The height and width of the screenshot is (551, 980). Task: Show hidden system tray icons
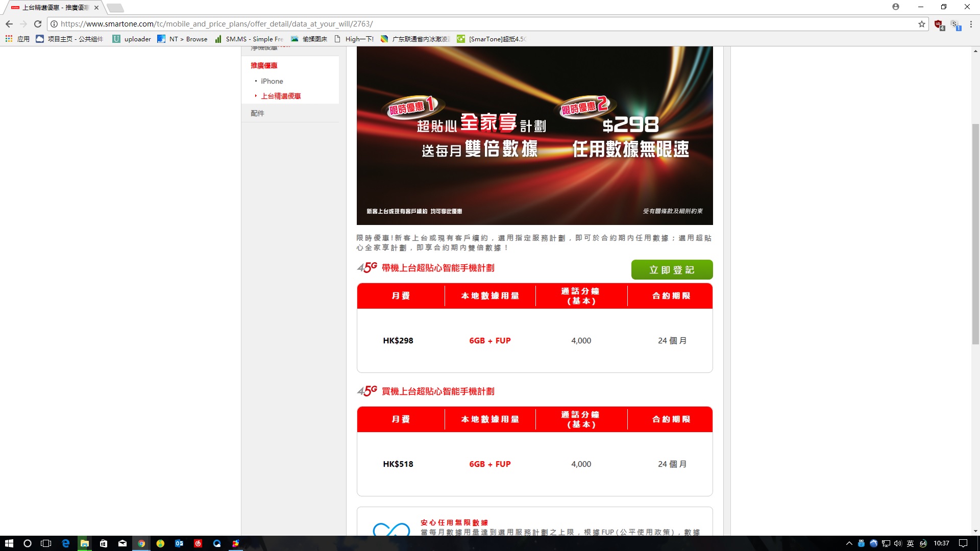[x=849, y=543]
